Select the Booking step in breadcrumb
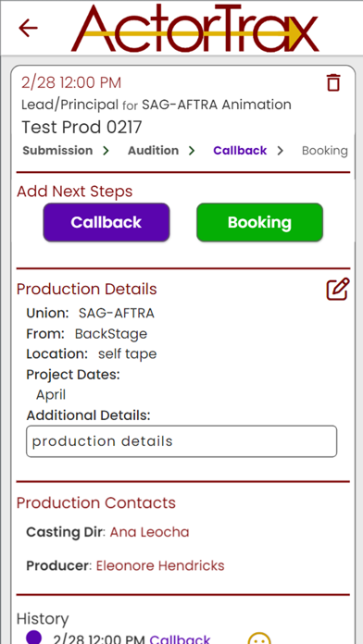This screenshot has height=644, width=363. coord(325,151)
